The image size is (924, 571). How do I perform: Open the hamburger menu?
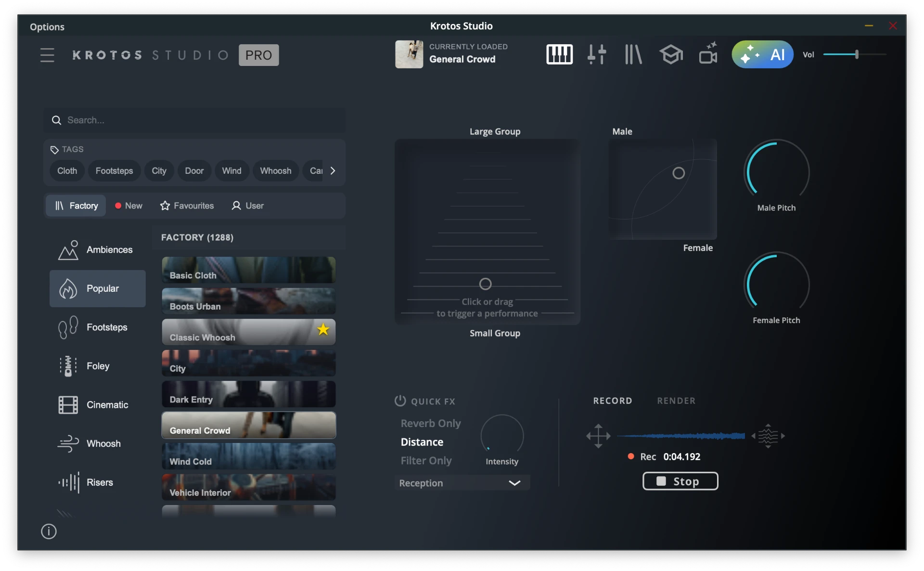coord(47,55)
